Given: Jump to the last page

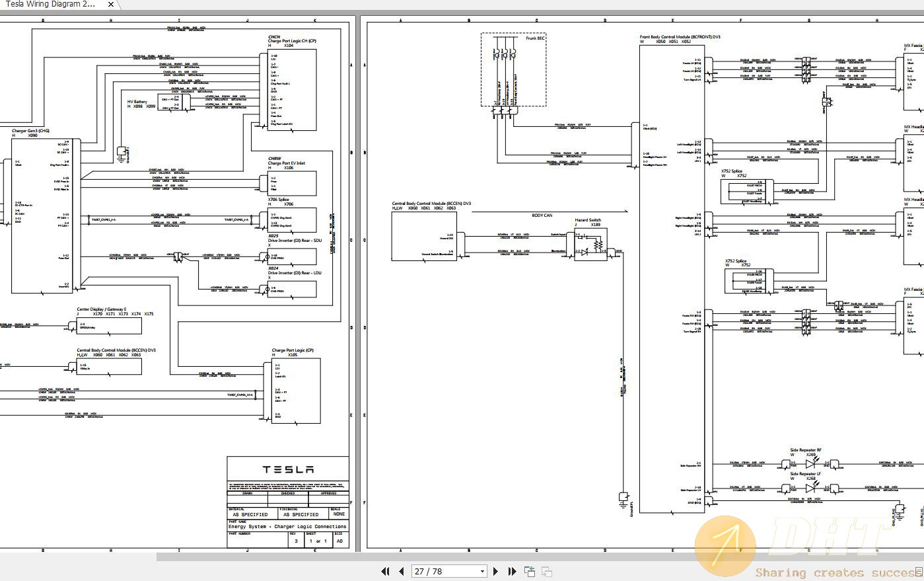Looking at the screenshot, I should (512, 571).
